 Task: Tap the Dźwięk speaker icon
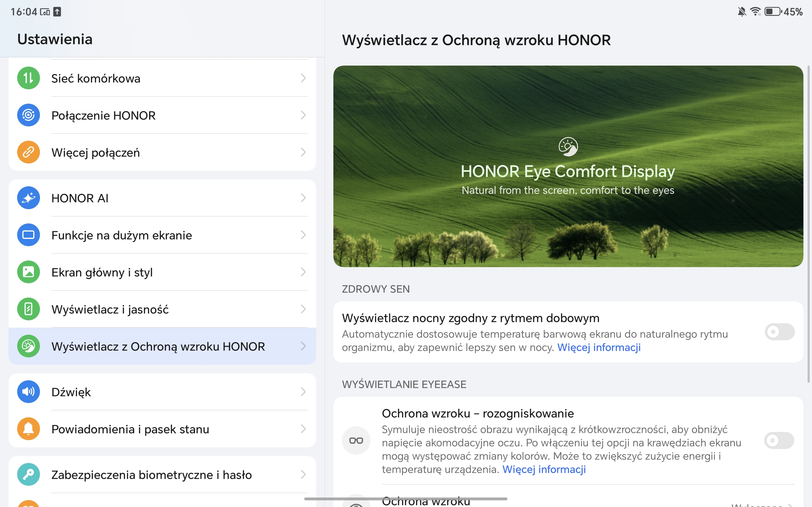29,392
